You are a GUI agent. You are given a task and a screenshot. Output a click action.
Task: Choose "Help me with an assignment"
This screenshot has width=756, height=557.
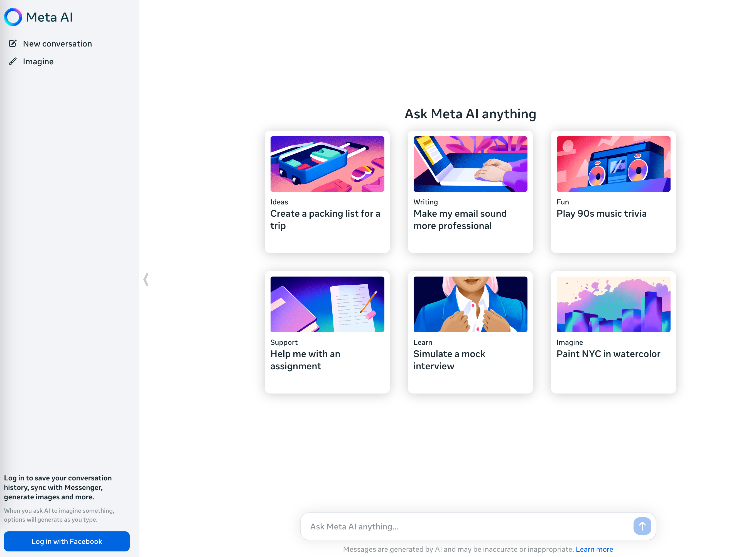point(305,360)
